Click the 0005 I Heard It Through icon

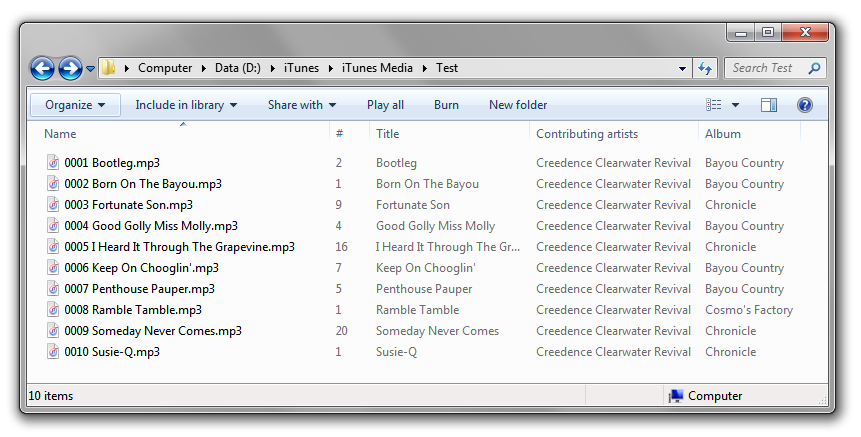(53, 246)
